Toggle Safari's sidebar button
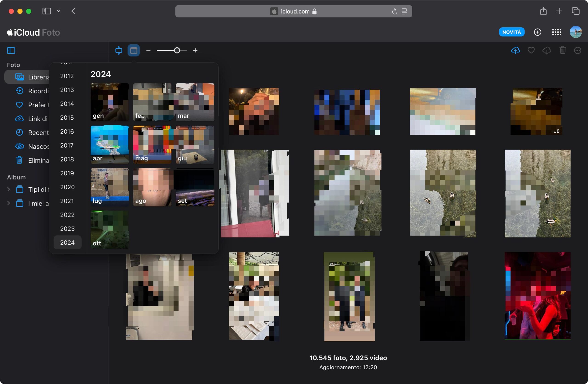Viewport: 588px width, 384px height. (x=46, y=11)
